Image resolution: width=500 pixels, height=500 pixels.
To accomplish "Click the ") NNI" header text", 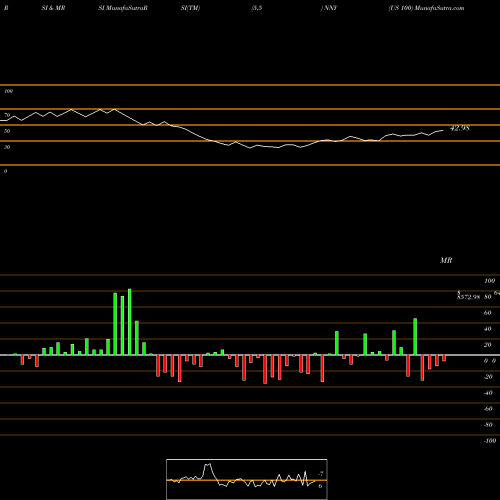I will coord(329,8).
